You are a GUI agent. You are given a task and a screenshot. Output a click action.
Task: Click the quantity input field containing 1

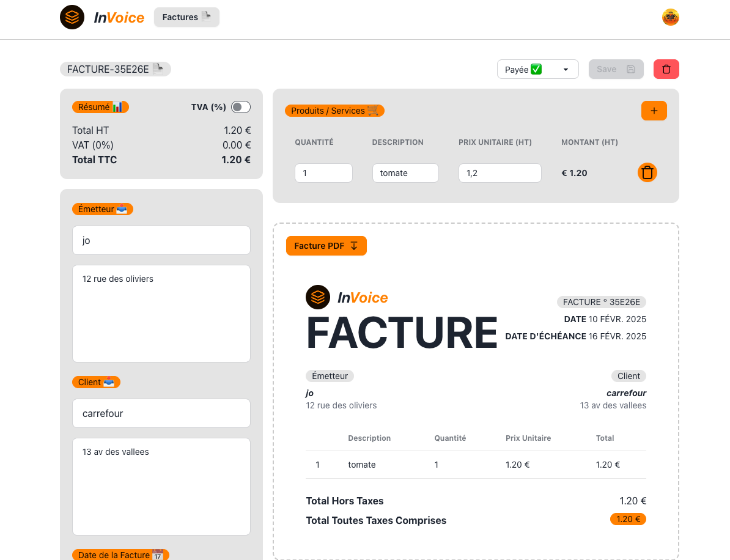323,173
